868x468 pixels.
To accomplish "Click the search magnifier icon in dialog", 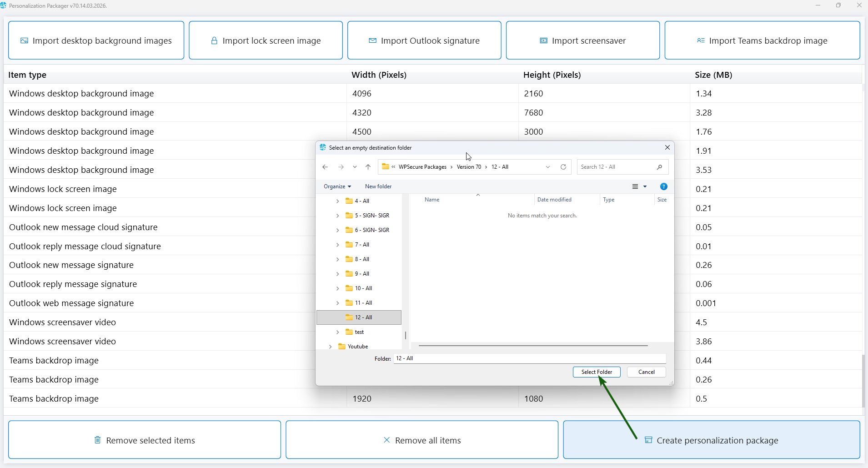I will [659, 167].
